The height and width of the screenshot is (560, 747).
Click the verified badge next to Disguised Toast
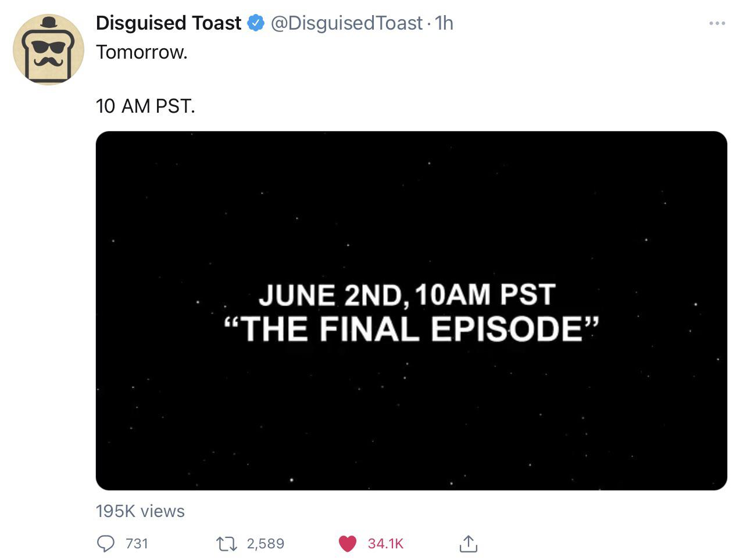(x=255, y=23)
